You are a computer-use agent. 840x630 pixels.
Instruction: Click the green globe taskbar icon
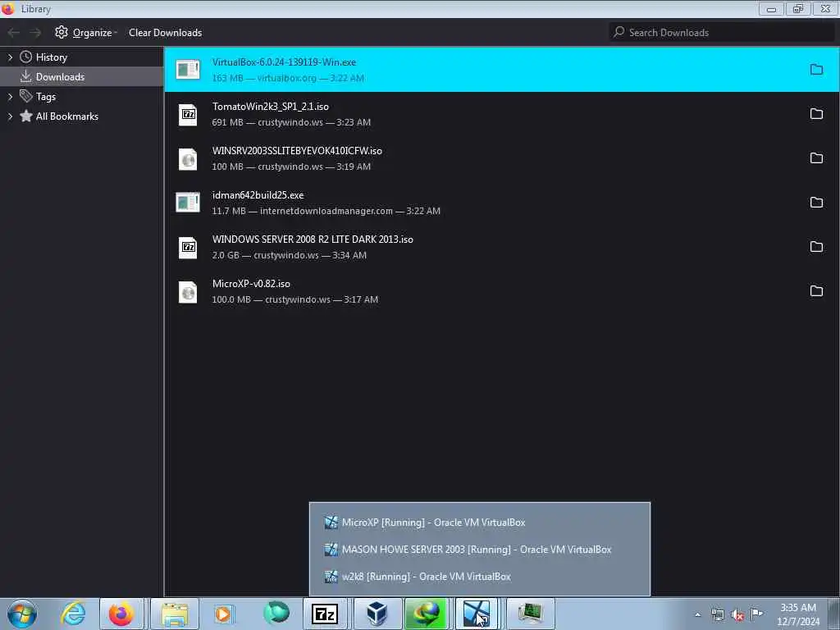click(276, 614)
